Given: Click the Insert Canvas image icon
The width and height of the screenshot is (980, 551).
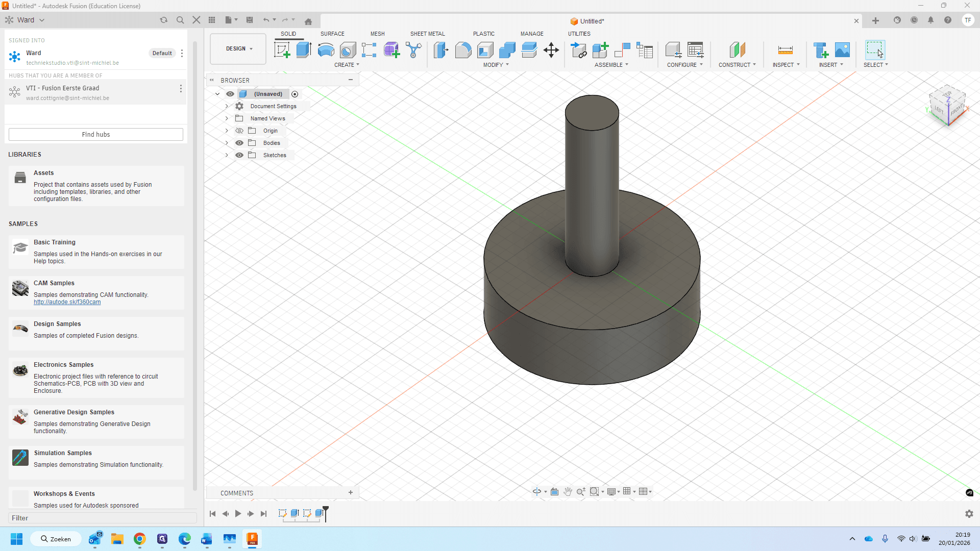Looking at the screenshot, I should click(842, 50).
